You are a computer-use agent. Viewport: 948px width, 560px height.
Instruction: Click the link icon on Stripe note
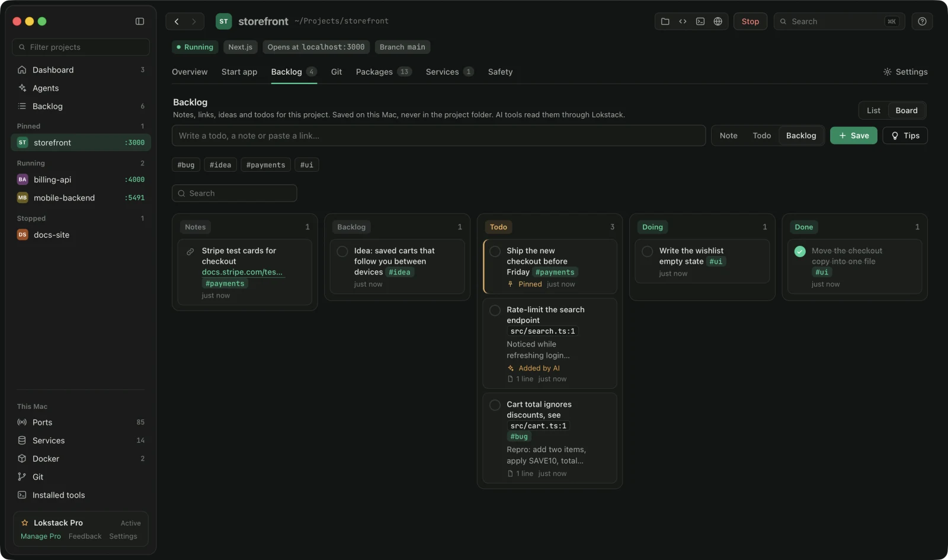coord(190,251)
